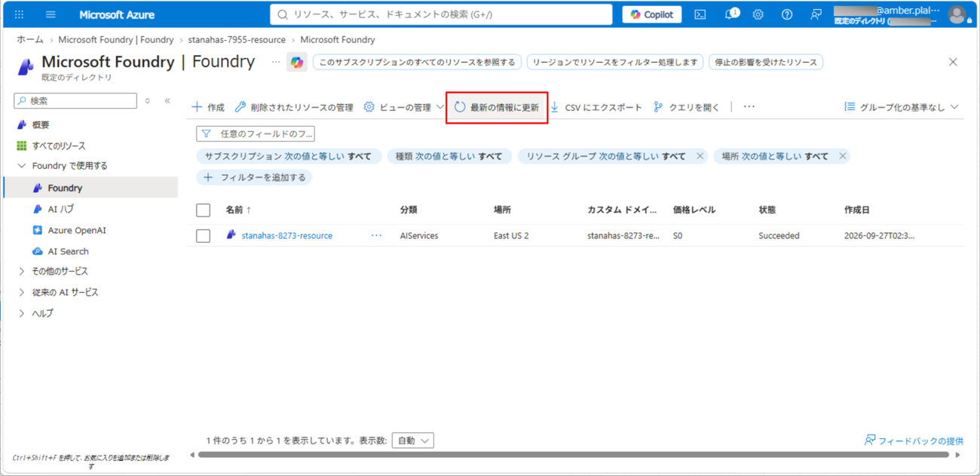Image resolution: width=980 pixels, height=476 pixels.
Task: Open the Azure portal waffle menu icon
Action: (19, 14)
